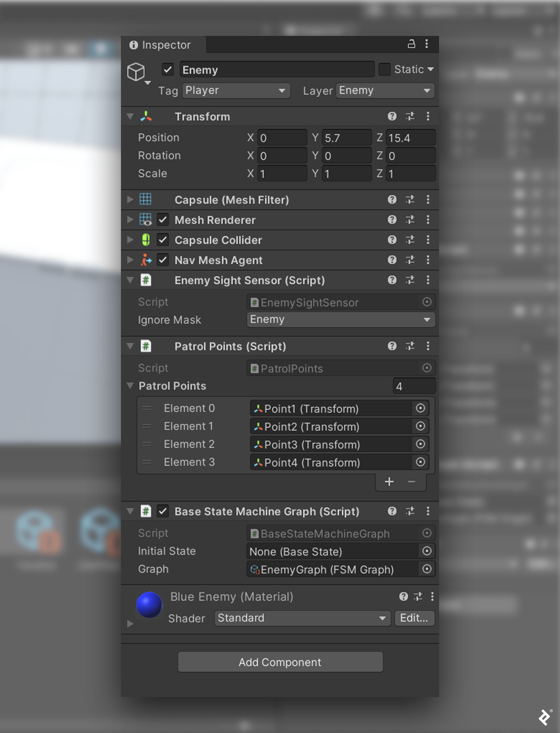Disable the Nav Mesh Agent component
The width and height of the screenshot is (560, 733).
tap(163, 260)
